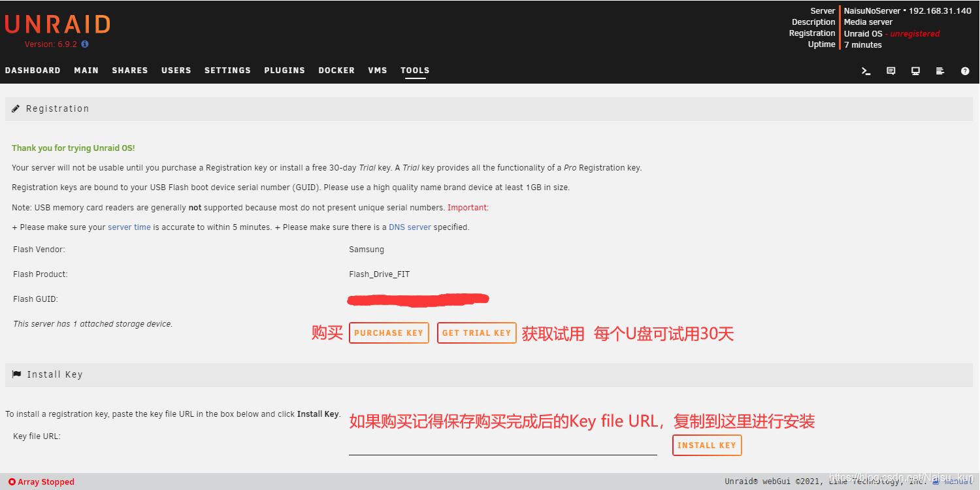Click the red 'unregistered' status text
This screenshot has width=980, height=490.
[x=915, y=34]
